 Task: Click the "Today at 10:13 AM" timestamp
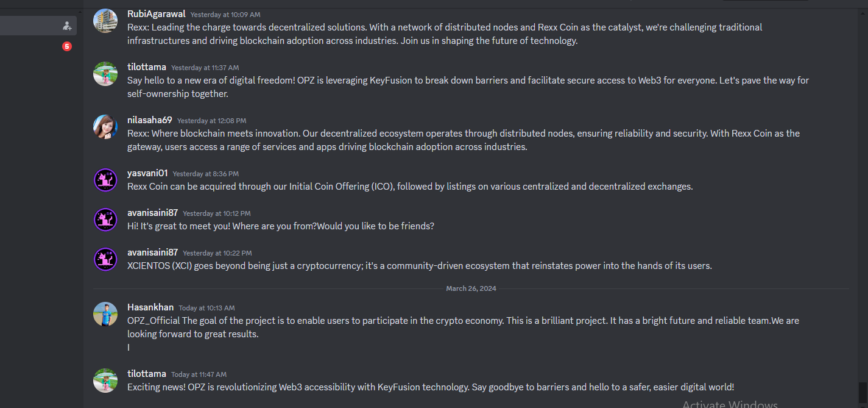coord(206,308)
